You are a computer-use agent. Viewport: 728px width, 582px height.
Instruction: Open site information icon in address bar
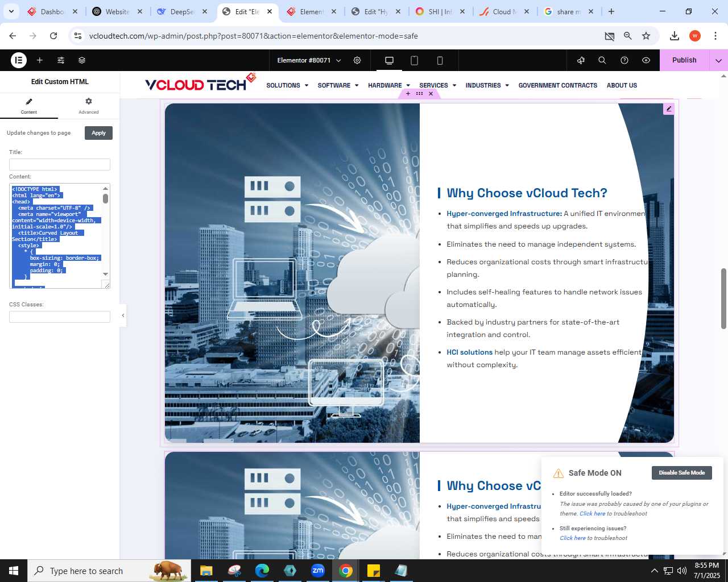coord(78,36)
